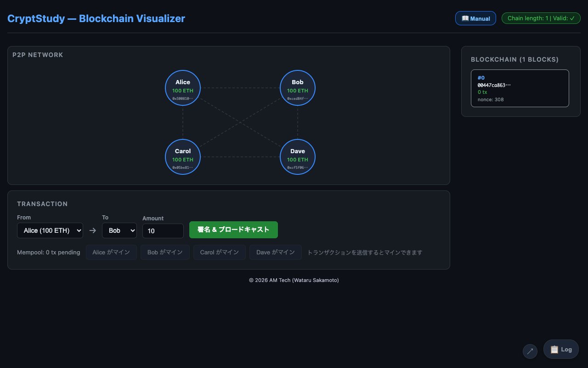Click the diagonal arrow button near Log
The height and width of the screenshot is (368, 588).
coord(530,351)
